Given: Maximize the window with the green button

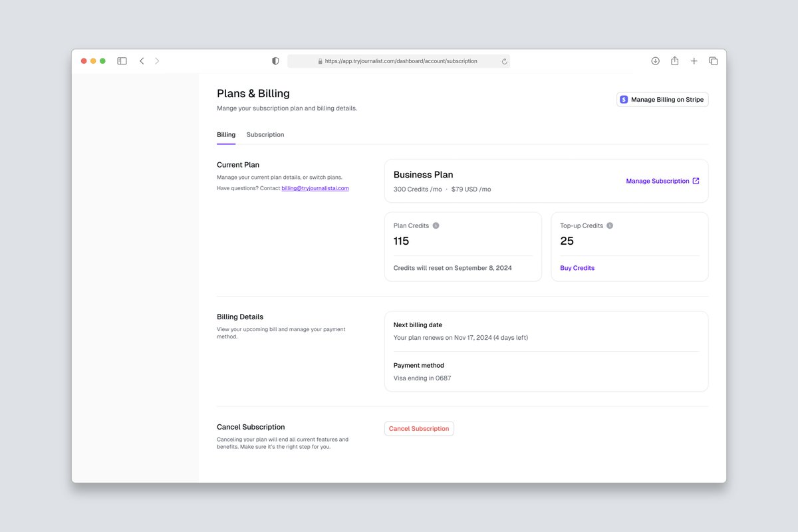Looking at the screenshot, I should (x=102, y=61).
